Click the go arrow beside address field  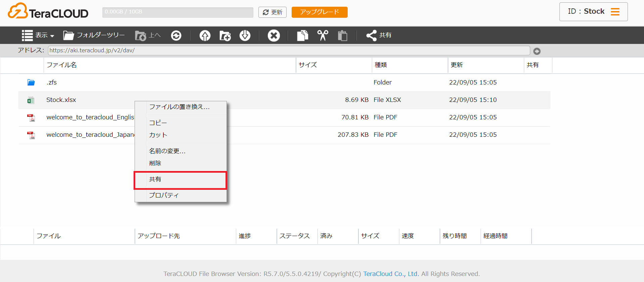point(537,51)
